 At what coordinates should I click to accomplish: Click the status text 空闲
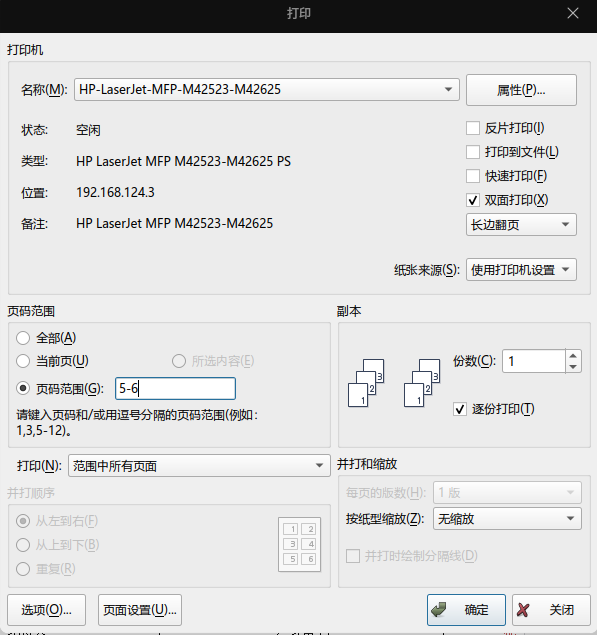point(88,130)
